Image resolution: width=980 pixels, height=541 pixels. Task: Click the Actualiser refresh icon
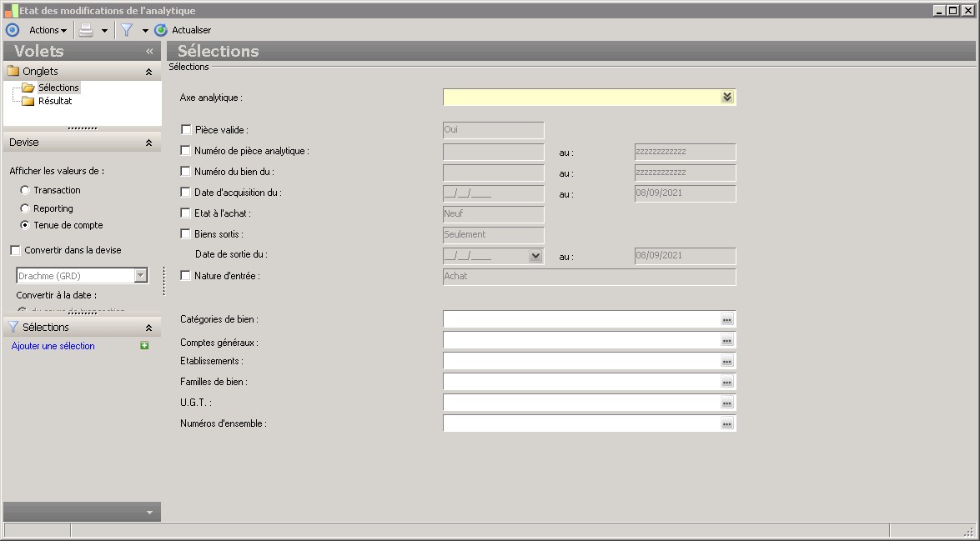pos(161,30)
